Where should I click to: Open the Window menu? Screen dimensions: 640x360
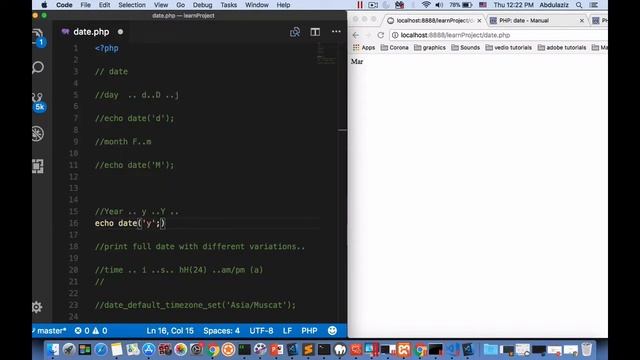tap(257, 5)
